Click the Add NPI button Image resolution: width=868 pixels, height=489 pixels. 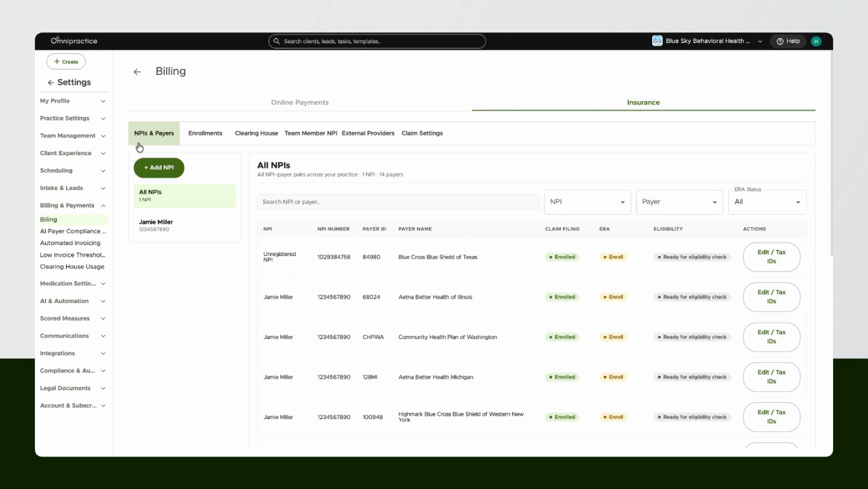pyautogui.click(x=159, y=168)
